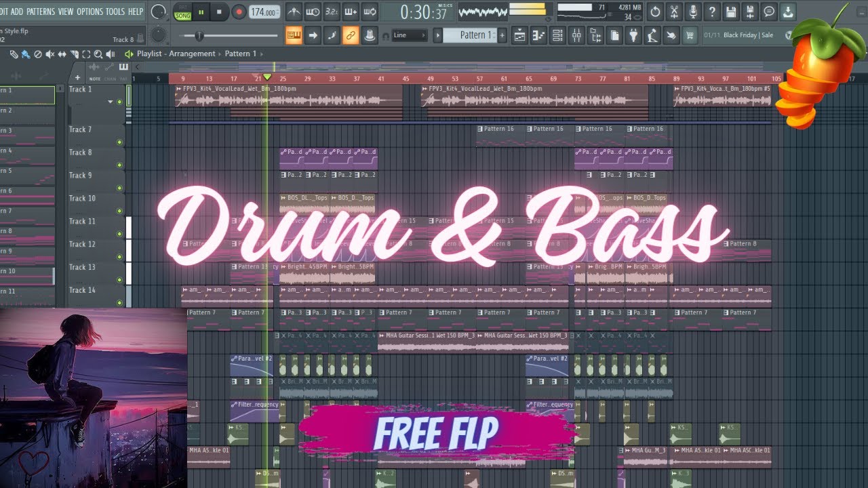Open the chat speech bubble icon
Screen dimensions: 868x488
[x=769, y=12]
